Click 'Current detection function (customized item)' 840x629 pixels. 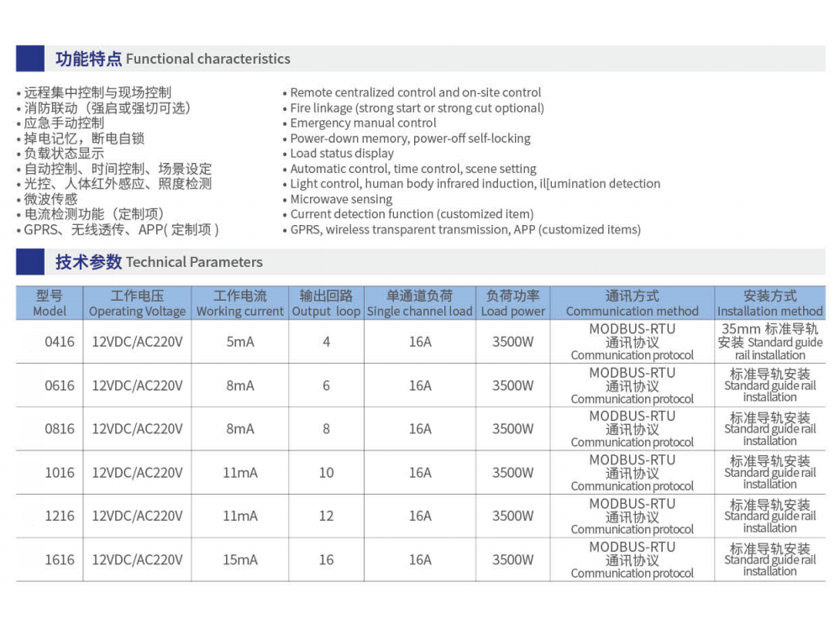(412, 214)
